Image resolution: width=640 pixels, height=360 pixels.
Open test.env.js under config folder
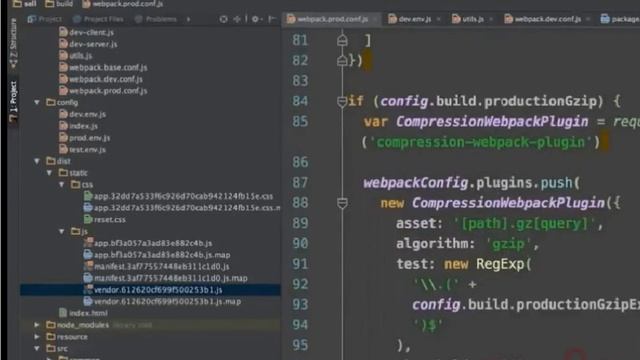[x=87, y=149]
